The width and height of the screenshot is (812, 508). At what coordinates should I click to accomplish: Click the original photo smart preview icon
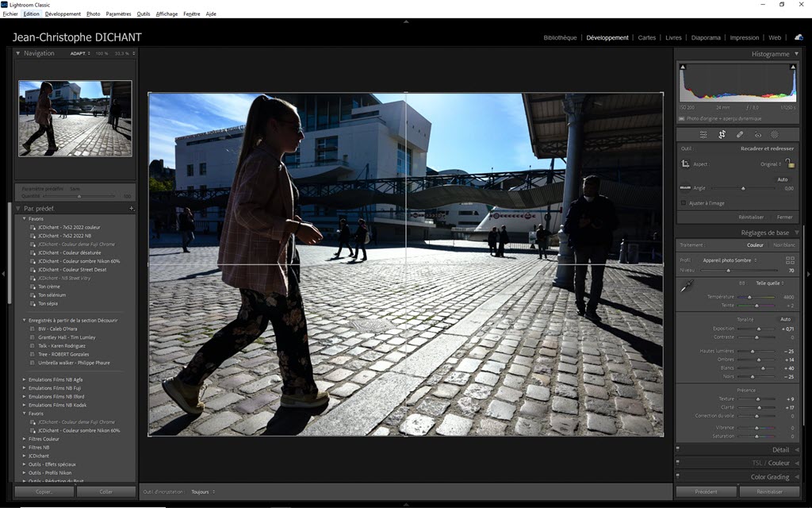(681, 119)
